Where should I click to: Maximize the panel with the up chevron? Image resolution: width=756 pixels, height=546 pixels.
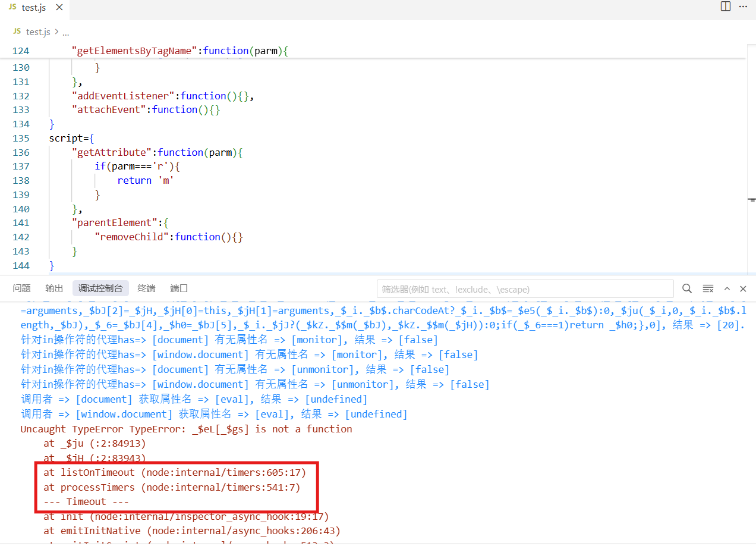[727, 288]
